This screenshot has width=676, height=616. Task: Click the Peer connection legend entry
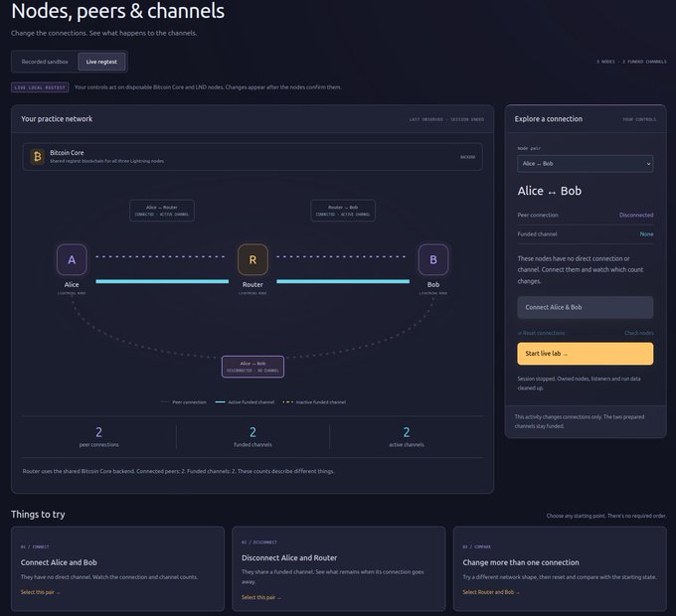pyautogui.click(x=183, y=402)
